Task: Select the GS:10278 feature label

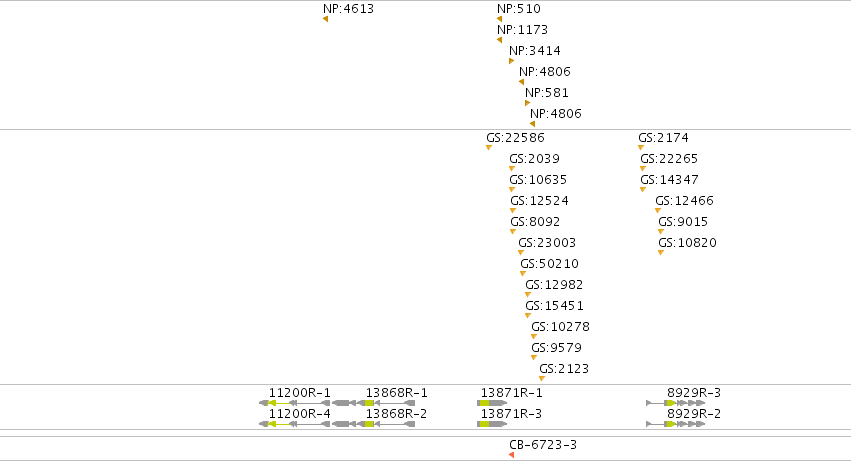Action: coord(560,327)
